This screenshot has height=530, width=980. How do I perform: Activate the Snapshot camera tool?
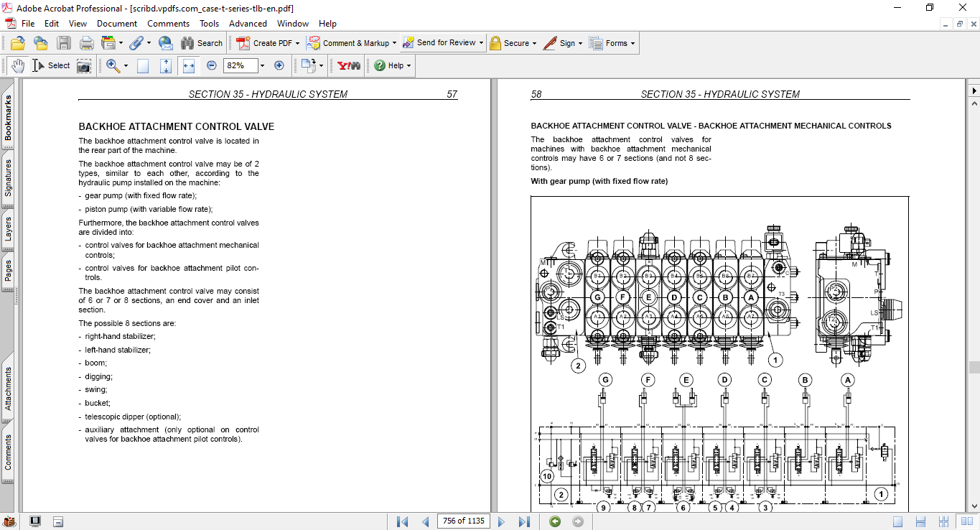84,65
